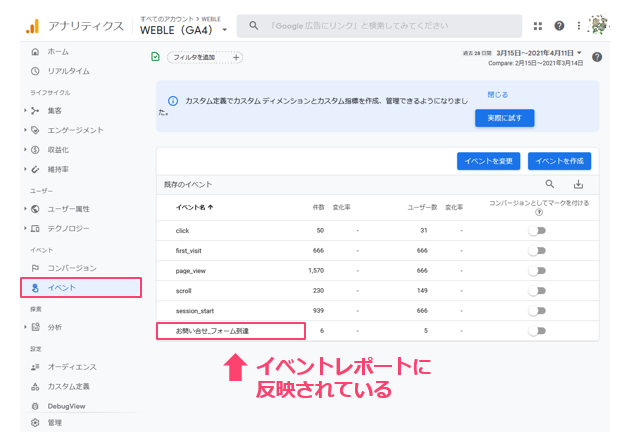Expand the ユーザー属性 section arrow
625x438 pixels.
pyautogui.click(x=25, y=209)
